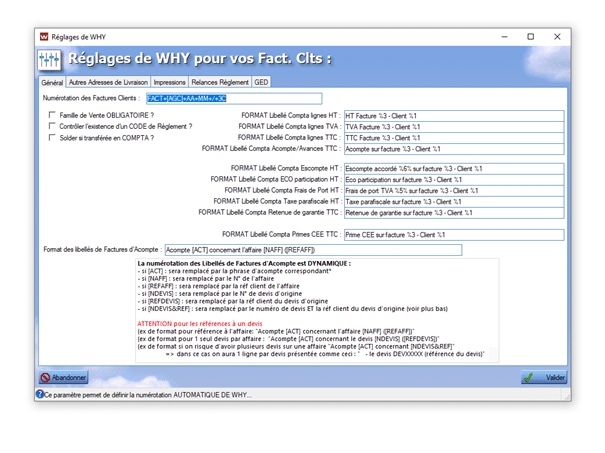Check Solder si transférée en COMPTA
This screenshot has height=453, width=605.
coord(52,137)
